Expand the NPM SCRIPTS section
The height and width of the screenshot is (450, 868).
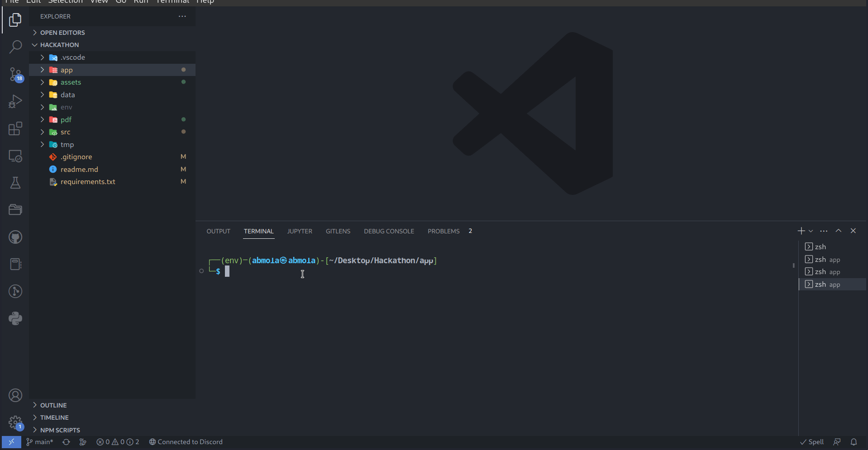[x=112, y=430]
